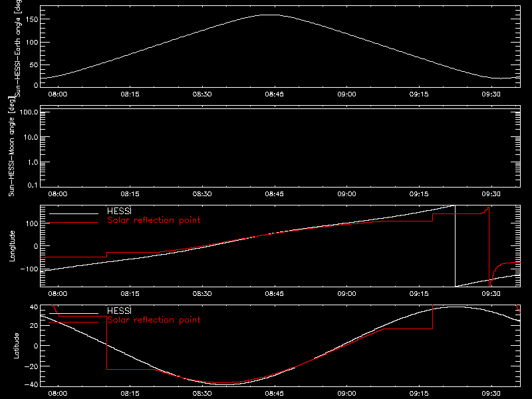Select 09:00 below the Latitude plot
This screenshot has width=532, height=399.
pos(346,394)
